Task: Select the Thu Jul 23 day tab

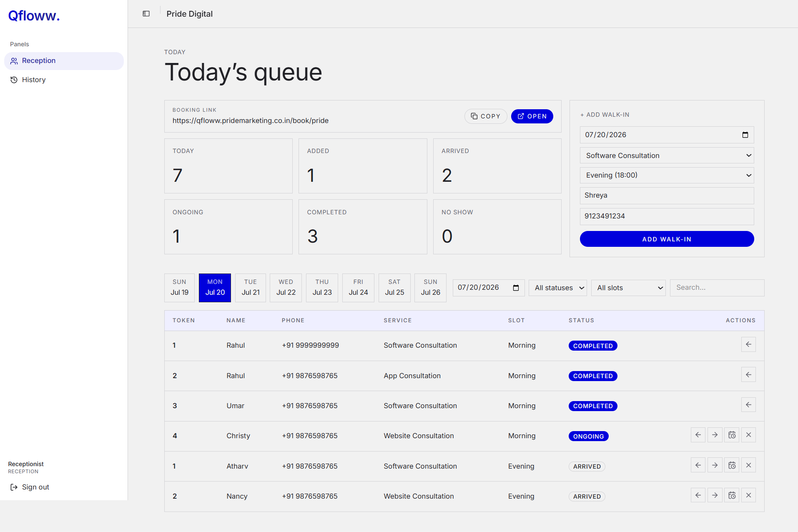Action: 322,288
